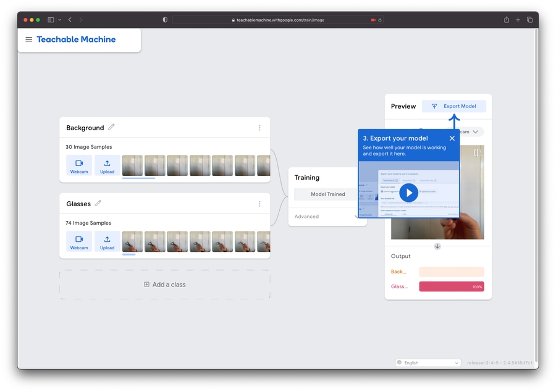Click the Export Model button
Screen dimensions: 556x392
click(x=454, y=106)
